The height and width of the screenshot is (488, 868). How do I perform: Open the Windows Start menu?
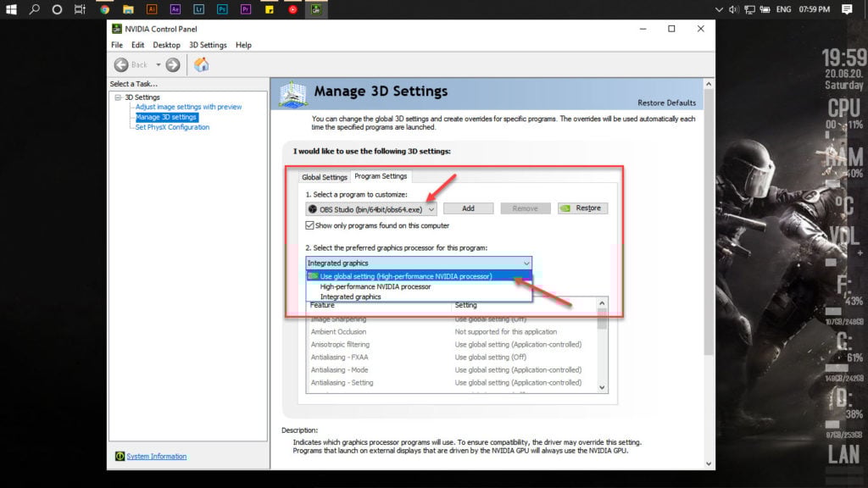(x=11, y=9)
